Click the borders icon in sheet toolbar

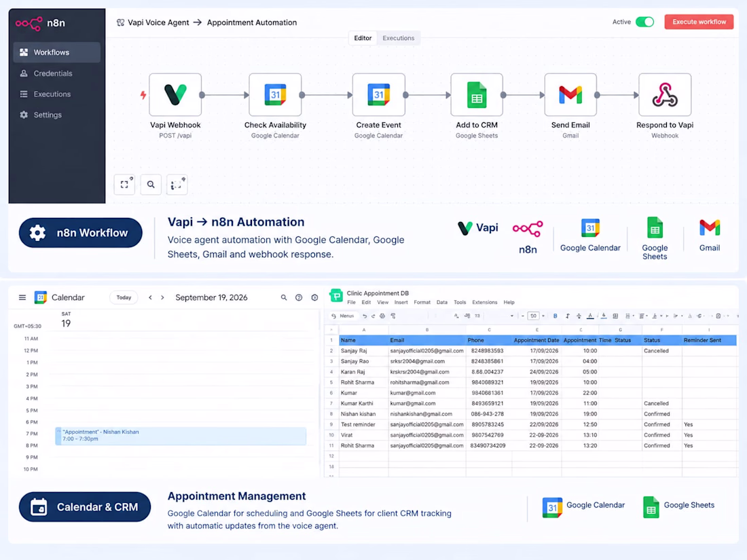(x=615, y=316)
